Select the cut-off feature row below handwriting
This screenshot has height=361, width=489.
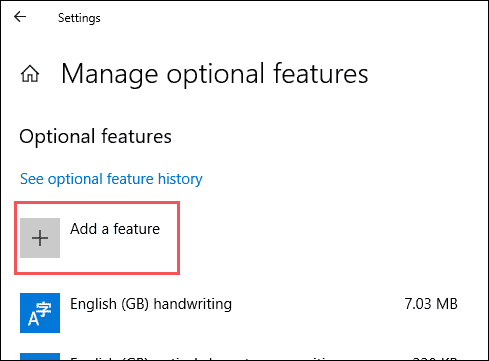(239, 355)
